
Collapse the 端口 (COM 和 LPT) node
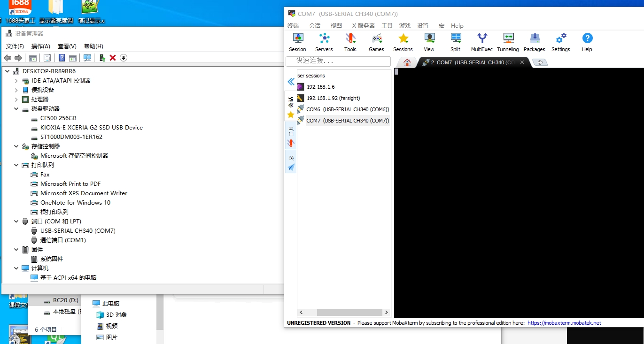16,222
